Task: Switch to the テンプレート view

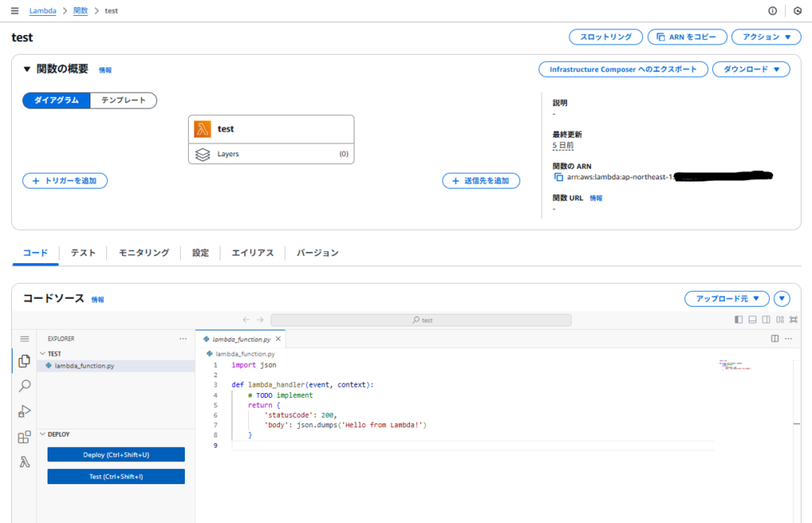Action: (x=123, y=101)
